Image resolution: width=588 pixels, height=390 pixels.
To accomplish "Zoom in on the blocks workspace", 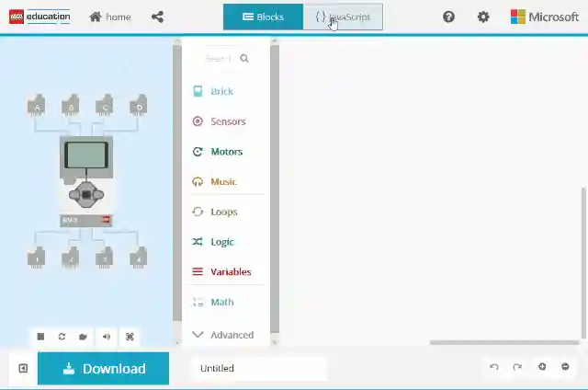I will [542, 367].
